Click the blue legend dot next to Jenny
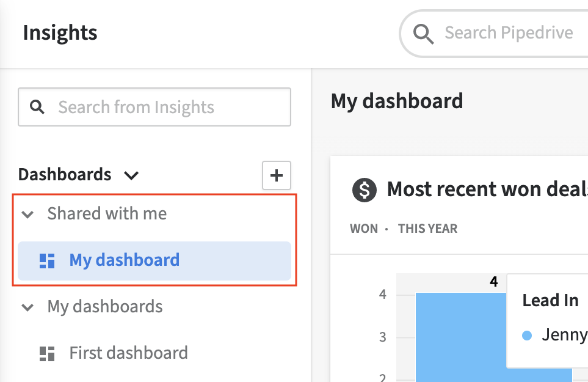Image resolution: width=588 pixels, height=382 pixels. [x=526, y=335]
